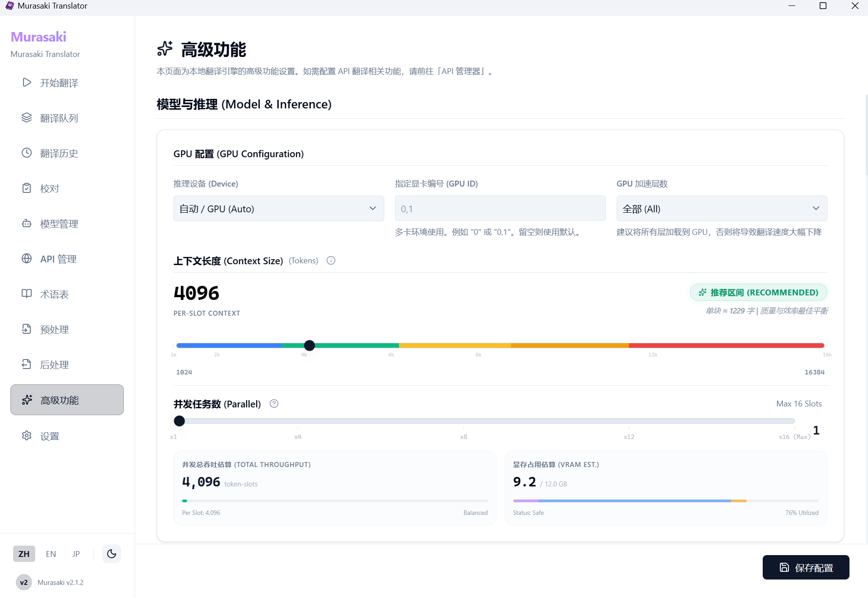Screen dimensions: 868x598
Task: Open the 推理设备 (Device) dropdown
Action: tap(278, 209)
